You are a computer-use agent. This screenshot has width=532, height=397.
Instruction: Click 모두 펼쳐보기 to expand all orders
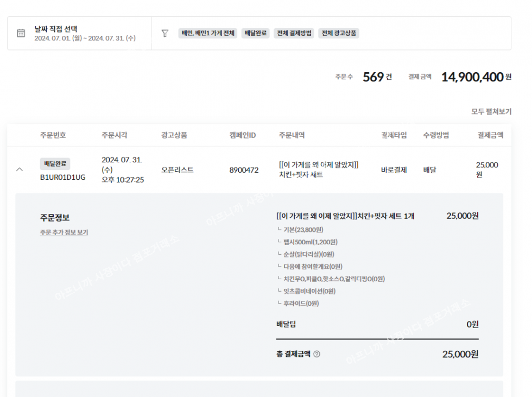click(x=491, y=111)
